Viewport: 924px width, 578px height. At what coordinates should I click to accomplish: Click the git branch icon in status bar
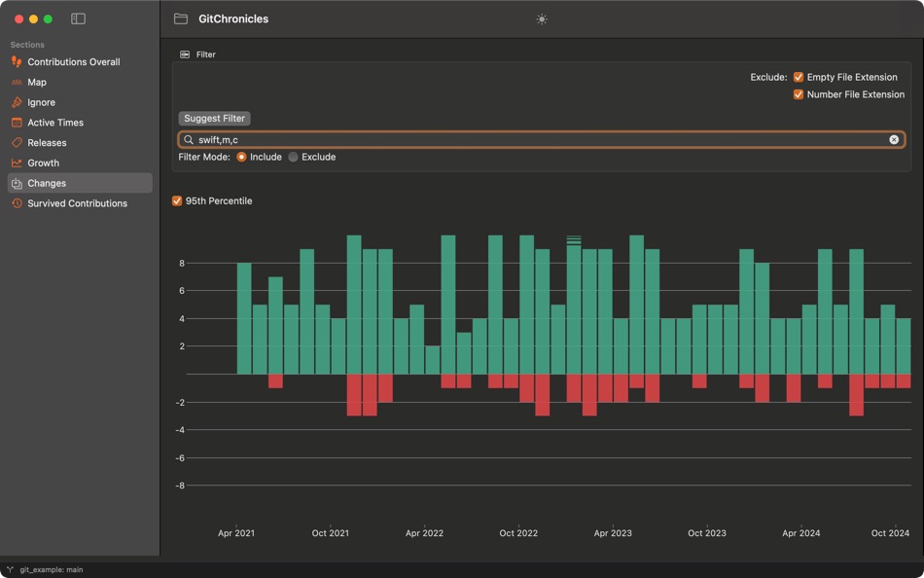click(10, 570)
